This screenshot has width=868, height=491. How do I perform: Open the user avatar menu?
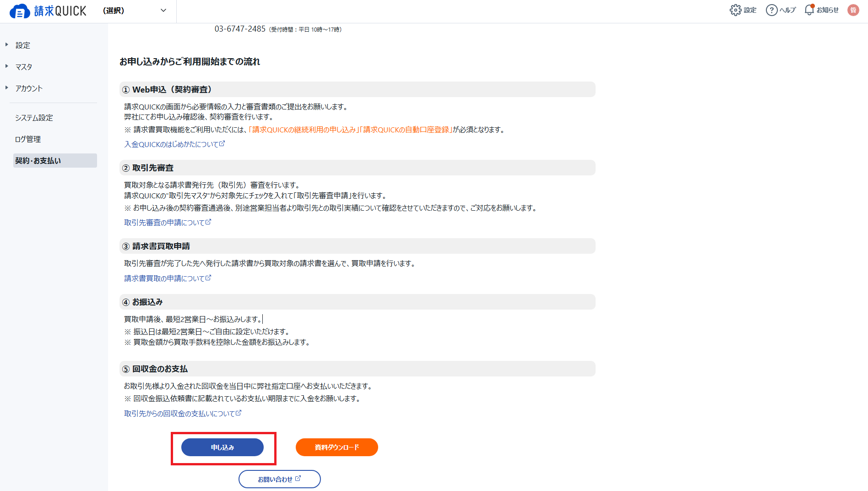853,10
